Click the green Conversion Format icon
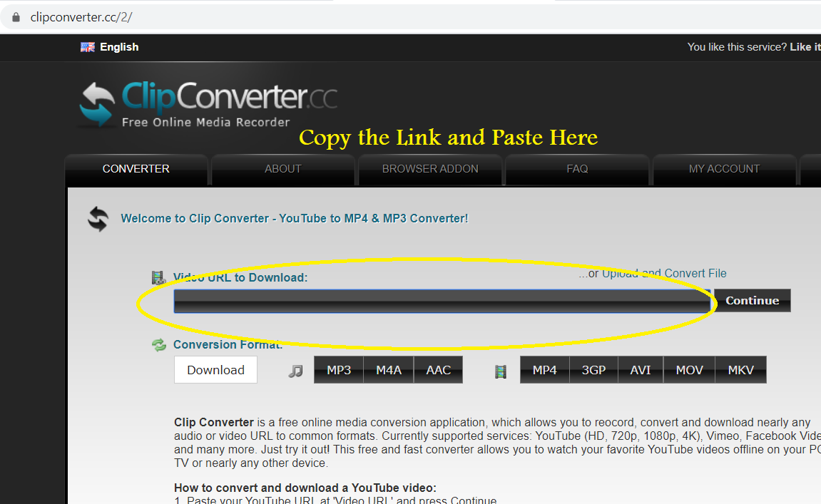Screen dimensions: 821x504 (158, 345)
